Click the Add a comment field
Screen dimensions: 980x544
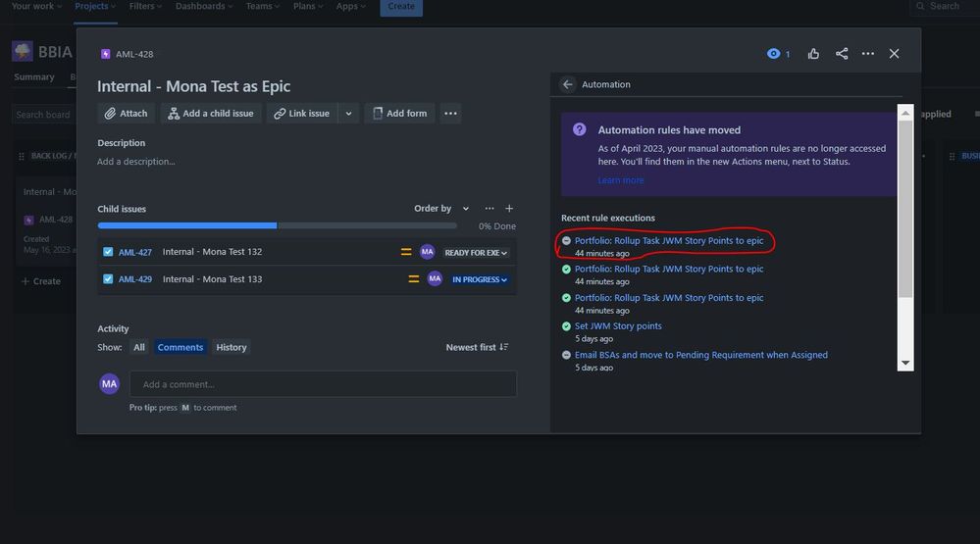[323, 384]
